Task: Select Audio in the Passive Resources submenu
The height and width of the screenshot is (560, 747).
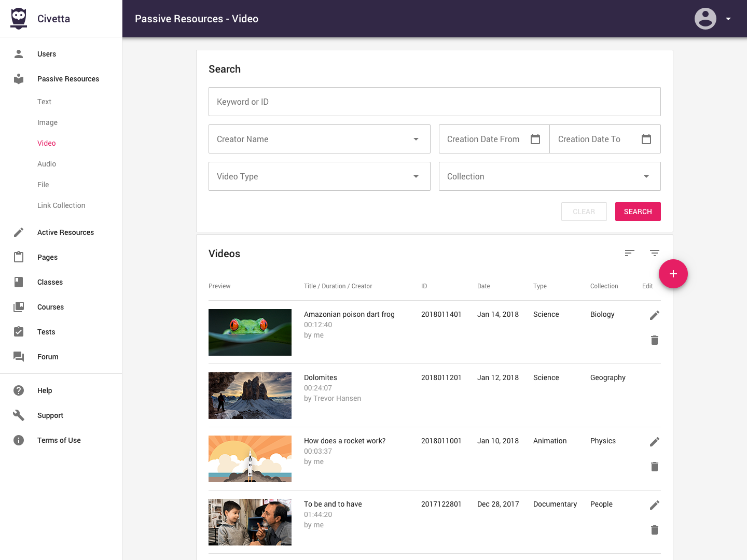Action: pos(47,164)
